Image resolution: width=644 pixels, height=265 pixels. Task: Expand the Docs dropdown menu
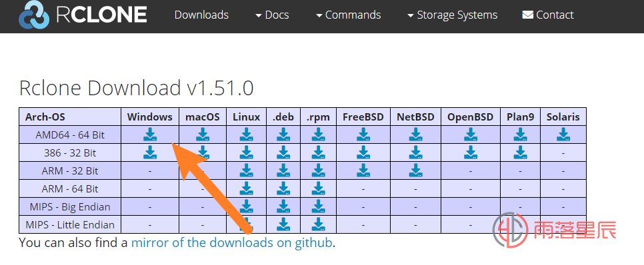[x=272, y=15]
